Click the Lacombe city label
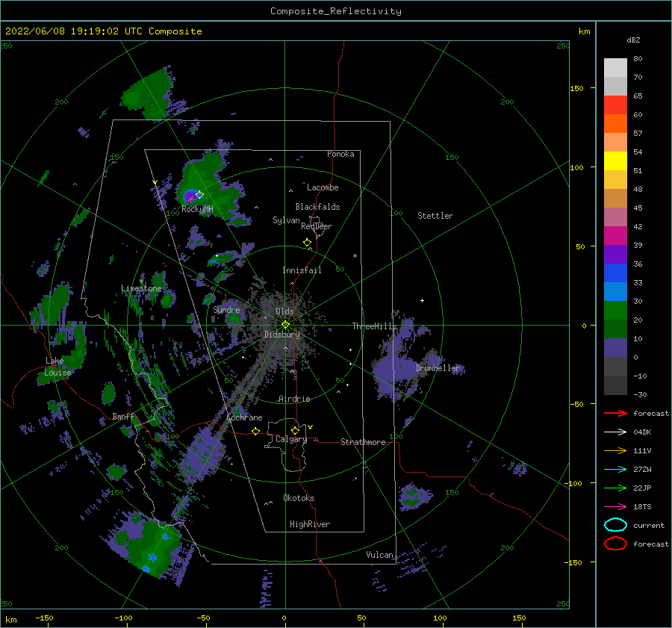 pyautogui.click(x=323, y=187)
